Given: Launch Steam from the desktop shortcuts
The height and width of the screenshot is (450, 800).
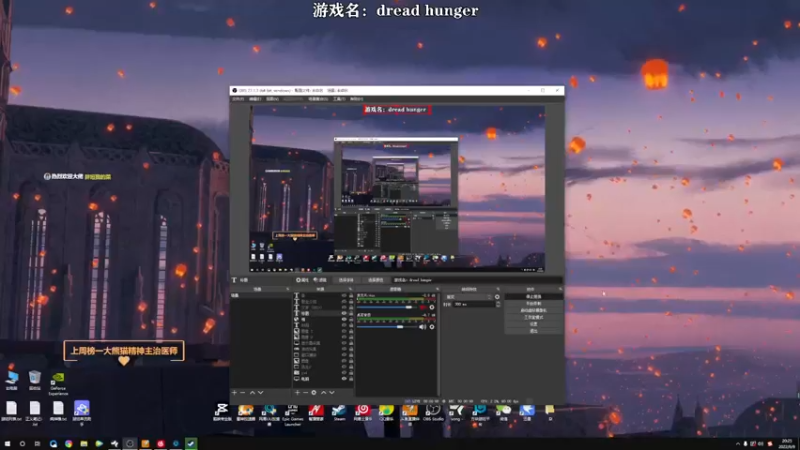Looking at the screenshot, I should coord(339,412).
